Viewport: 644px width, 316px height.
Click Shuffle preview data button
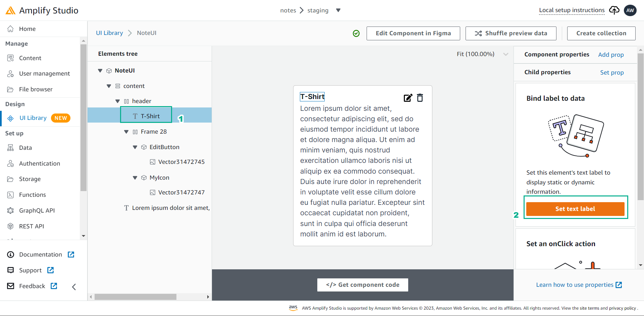point(511,33)
